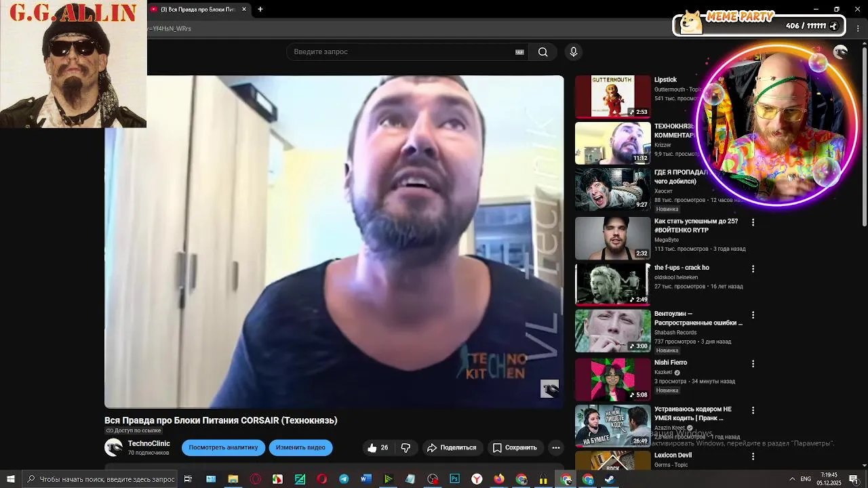Activate voice search microphone
This screenshot has width=868, height=488.
click(573, 52)
